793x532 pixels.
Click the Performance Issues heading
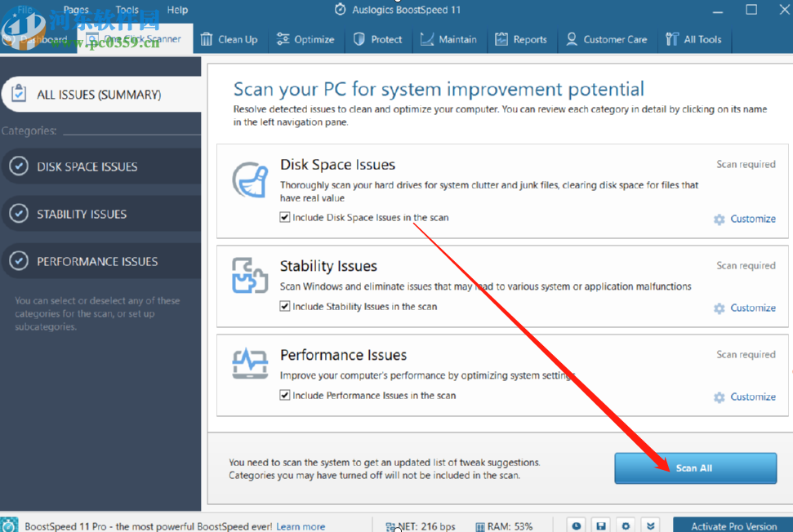tap(343, 355)
